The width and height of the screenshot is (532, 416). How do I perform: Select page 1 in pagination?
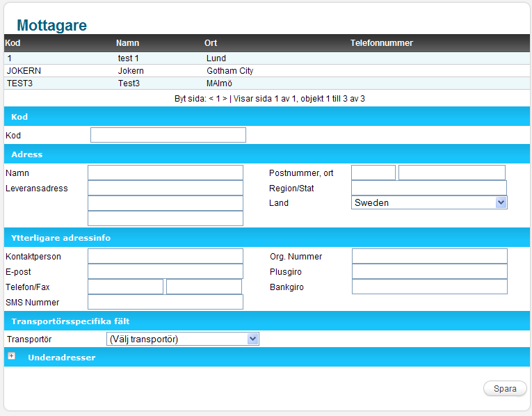[218, 99]
